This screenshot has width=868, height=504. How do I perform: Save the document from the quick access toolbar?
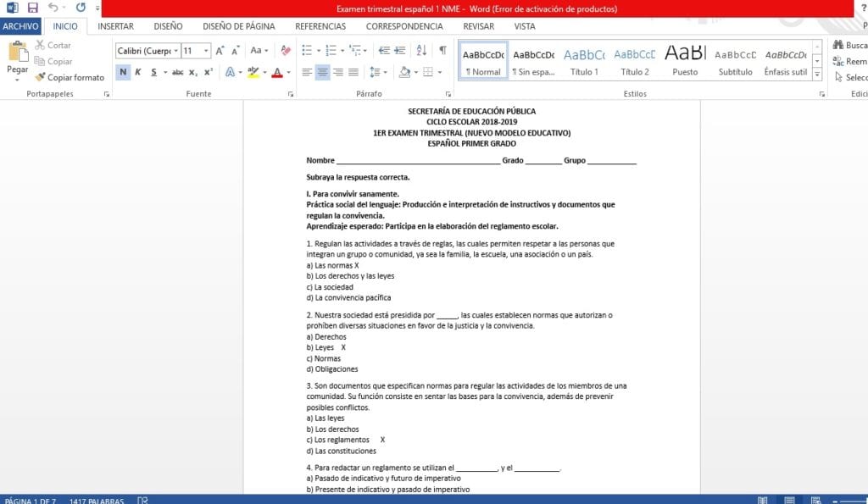[x=31, y=6]
